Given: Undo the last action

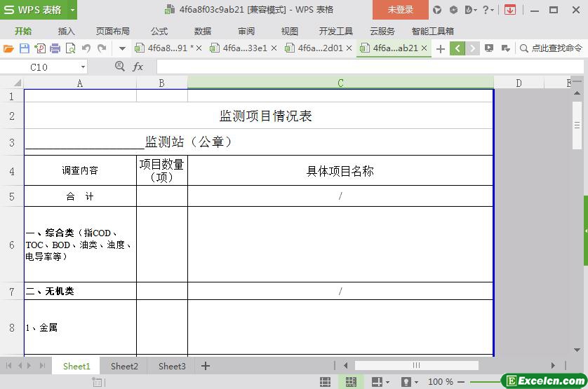Looking at the screenshot, I should 86,48.
